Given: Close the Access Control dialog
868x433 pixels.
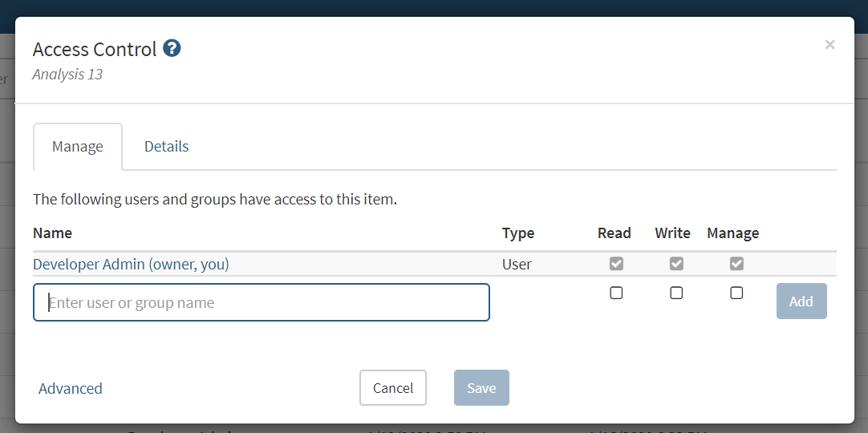Looking at the screenshot, I should pyautogui.click(x=829, y=45).
